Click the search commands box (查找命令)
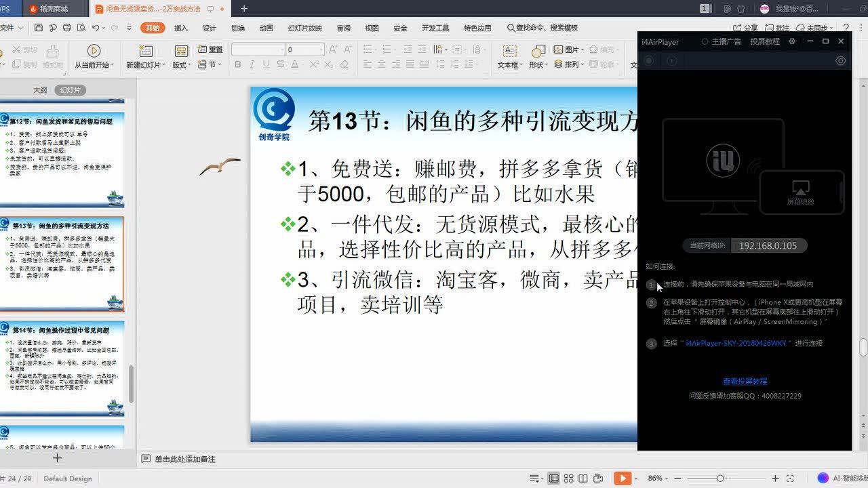Image resolution: width=868 pixels, height=488 pixels. pyautogui.click(x=542, y=28)
